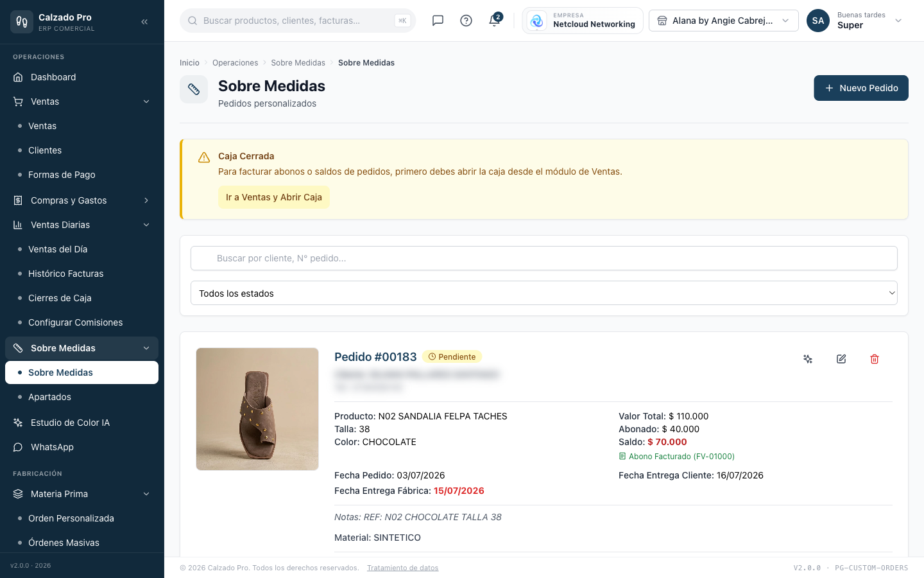Click the Buscar por cliente order search field

[x=544, y=258]
